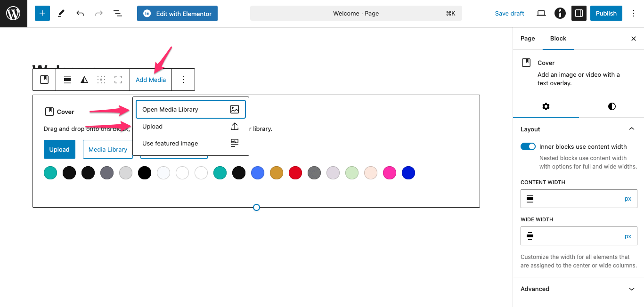Click the WordPress logo icon

pos(13,14)
